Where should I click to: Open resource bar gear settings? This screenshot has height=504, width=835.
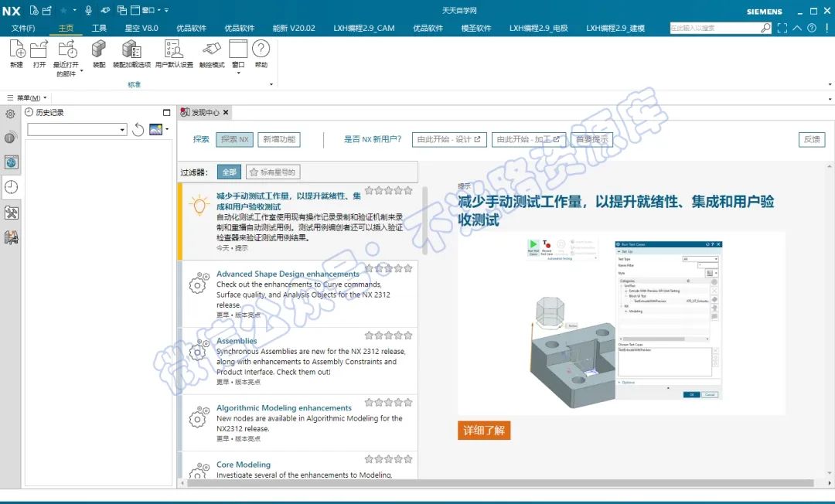(10, 114)
